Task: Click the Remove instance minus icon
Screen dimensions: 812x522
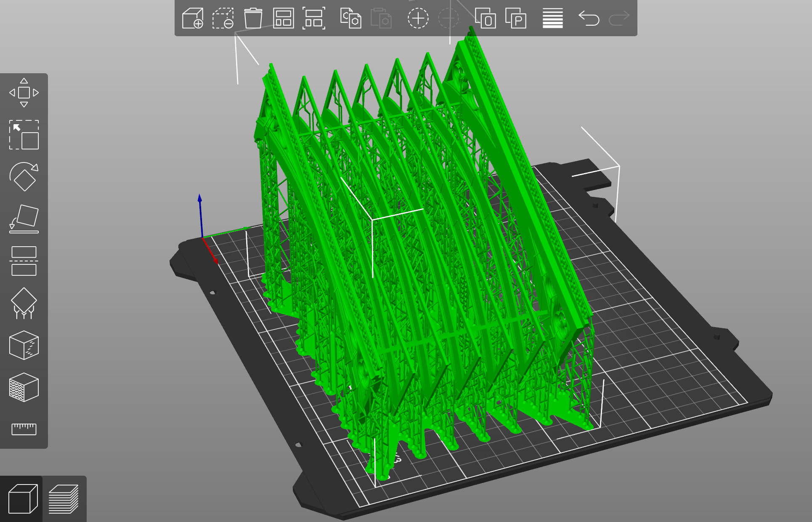Action: [x=448, y=19]
